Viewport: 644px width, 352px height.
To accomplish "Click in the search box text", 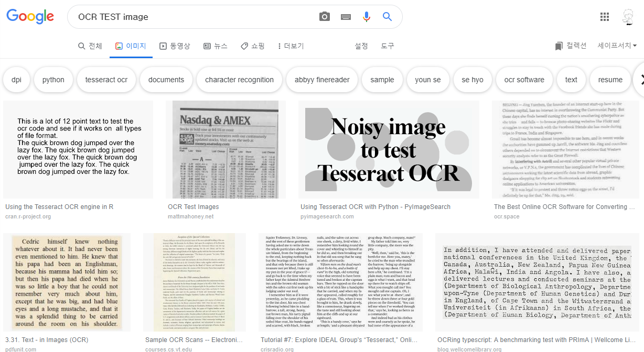I will [113, 17].
